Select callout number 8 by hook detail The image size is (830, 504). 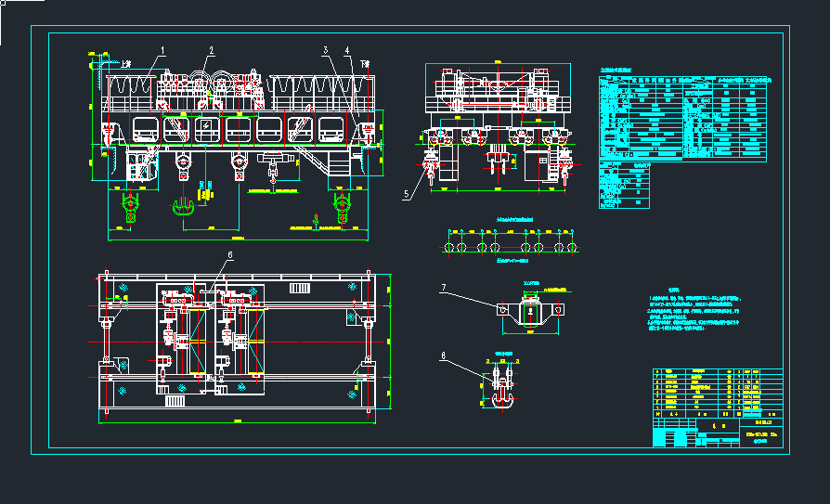[x=444, y=355]
